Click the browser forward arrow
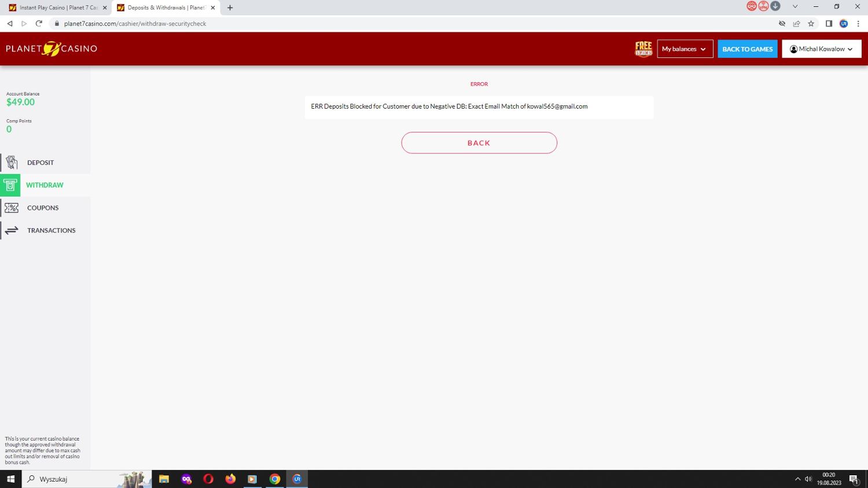The height and width of the screenshot is (488, 868). 24,24
